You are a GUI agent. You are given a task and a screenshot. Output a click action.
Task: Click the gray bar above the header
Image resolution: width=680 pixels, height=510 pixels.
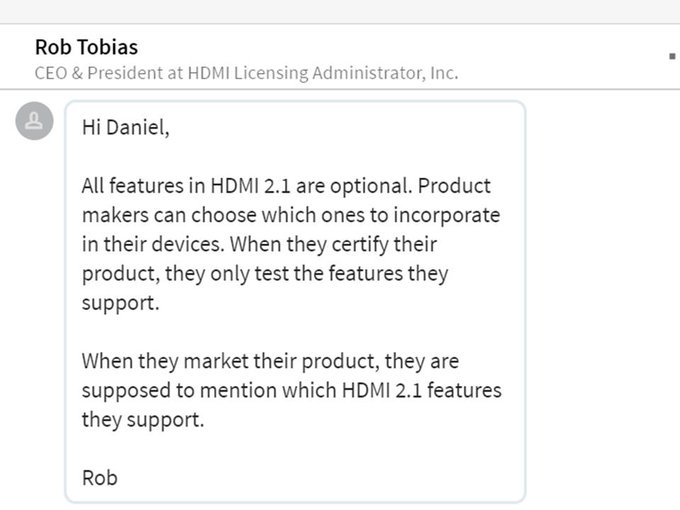point(340,11)
